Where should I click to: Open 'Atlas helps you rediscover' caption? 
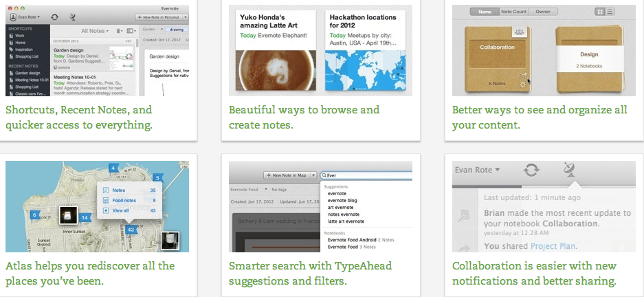[x=90, y=273]
